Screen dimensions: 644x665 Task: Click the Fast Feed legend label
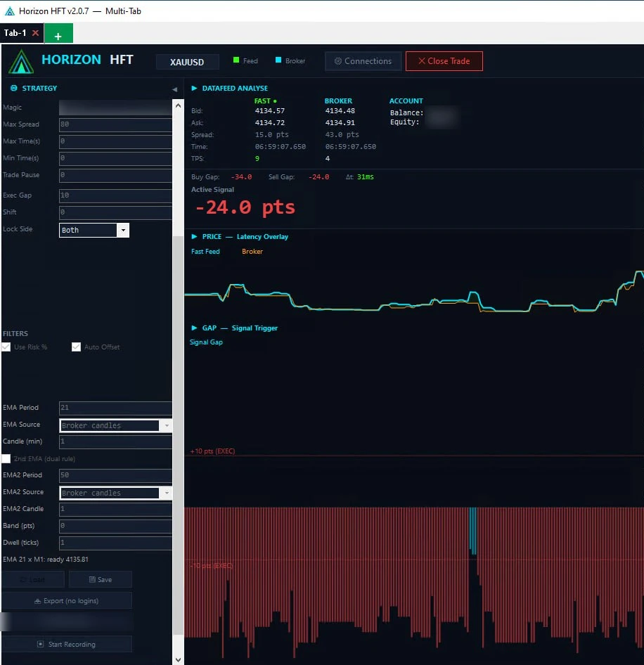pyautogui.click(x=205, y=252)
